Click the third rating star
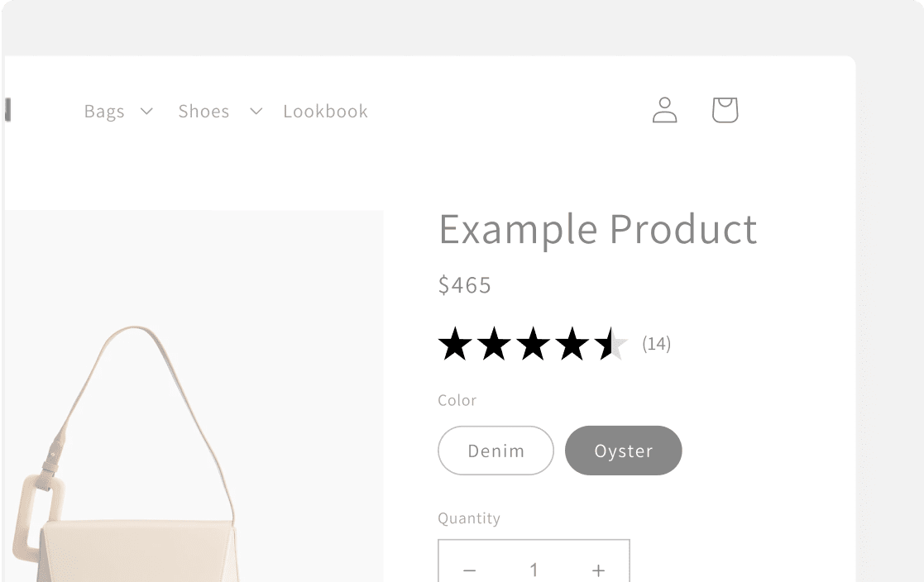This screenshot has width=924, height=582. [x=533, y=344]
